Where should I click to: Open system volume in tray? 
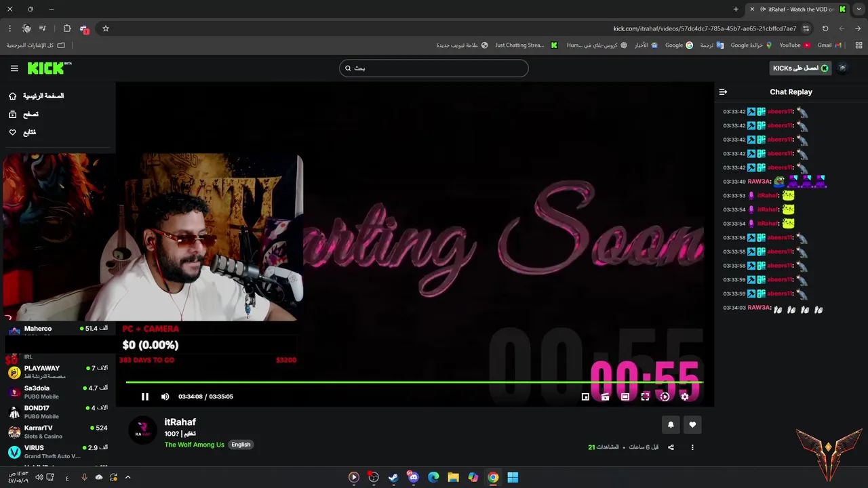pyautogui.click(x=39, y=477)
